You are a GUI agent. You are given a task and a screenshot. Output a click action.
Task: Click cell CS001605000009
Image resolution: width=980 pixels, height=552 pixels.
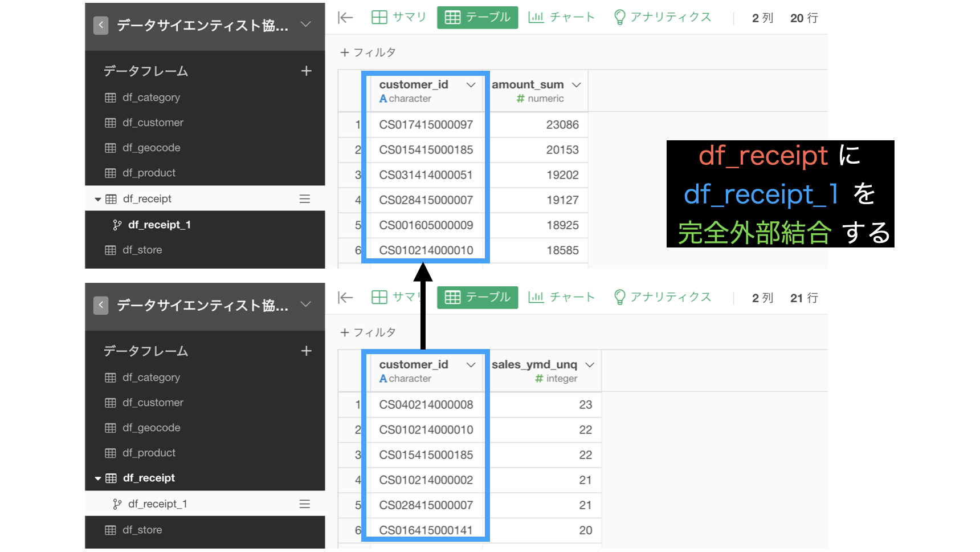click(426, 225)
